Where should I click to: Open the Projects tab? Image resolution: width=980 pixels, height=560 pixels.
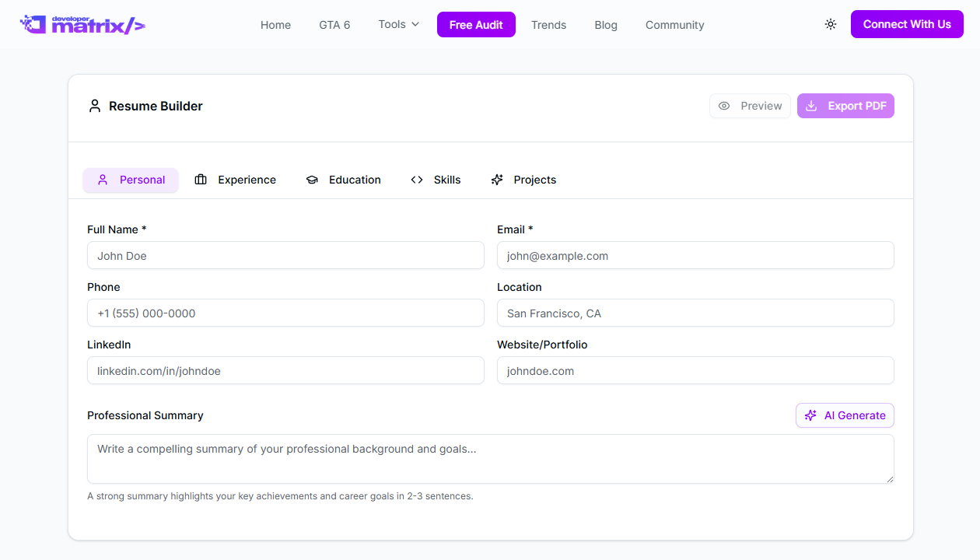pyautogui.click(x=523, y=180)
